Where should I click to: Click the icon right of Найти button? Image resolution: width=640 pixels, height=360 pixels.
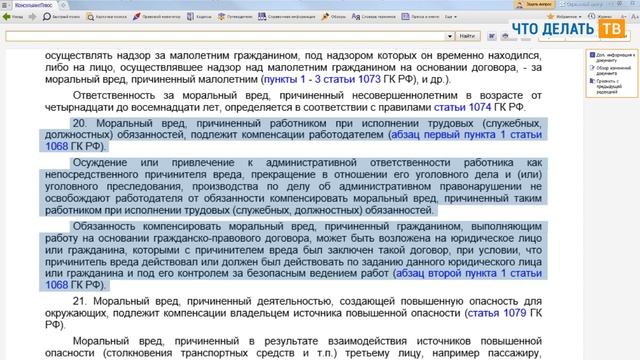[492, 36]
